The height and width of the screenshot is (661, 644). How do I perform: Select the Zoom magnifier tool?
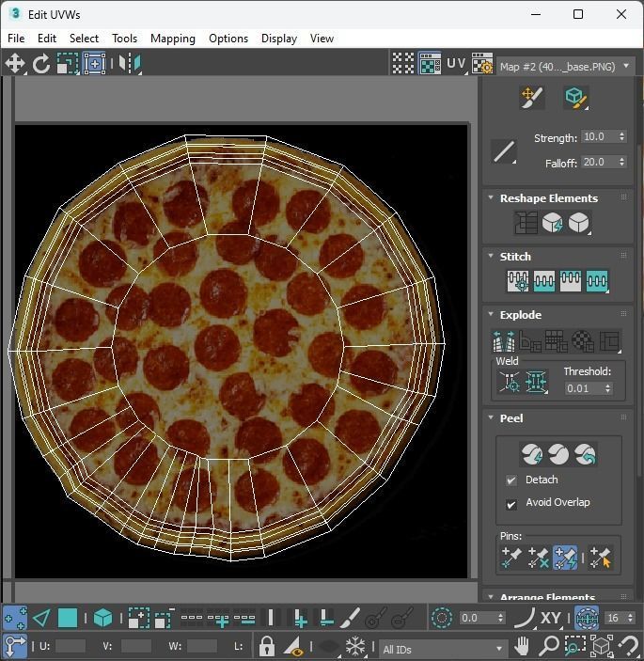(548, 646)
